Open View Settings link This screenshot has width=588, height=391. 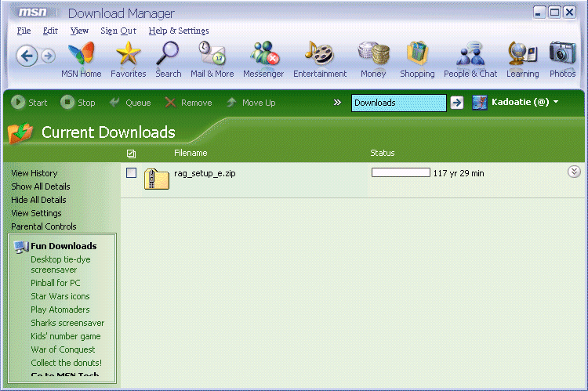click(36, 213)
